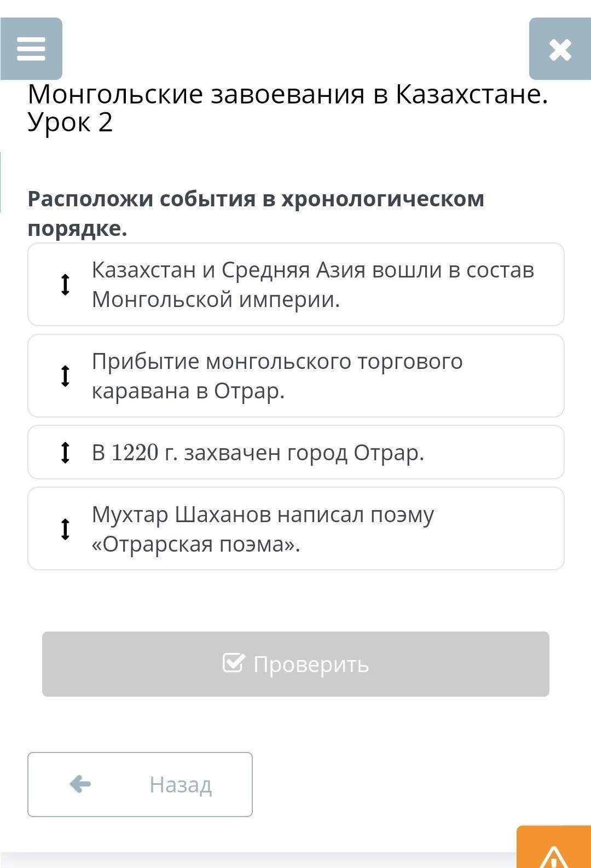Click drag handle for the Казахстан и Средняя Азия item
The height and width of the screenshot is (868, 591).
(65, 285)
